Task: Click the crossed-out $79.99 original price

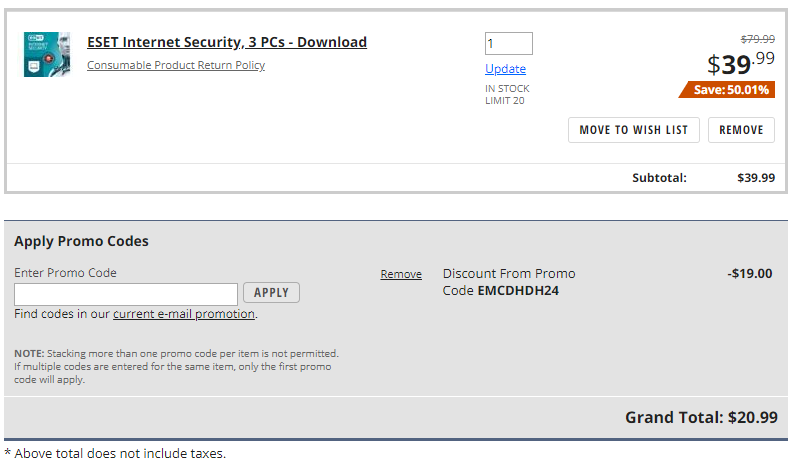Action: 757,39
